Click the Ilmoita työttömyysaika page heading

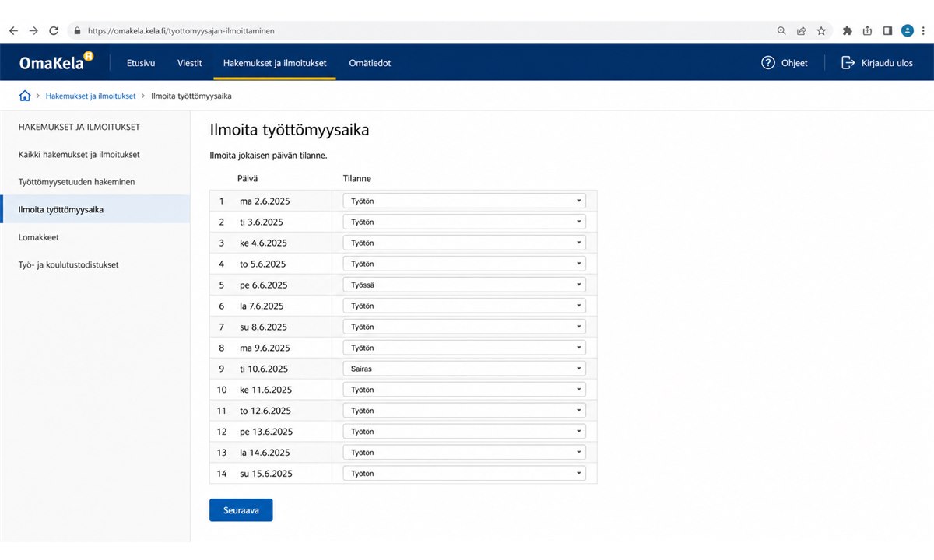point(290,130)
